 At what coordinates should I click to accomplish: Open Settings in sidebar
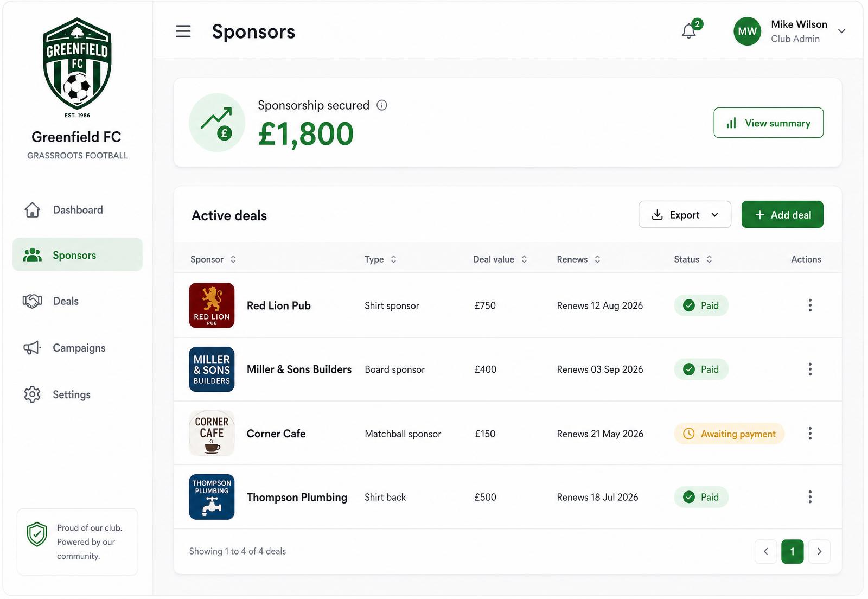pos(78,394)
